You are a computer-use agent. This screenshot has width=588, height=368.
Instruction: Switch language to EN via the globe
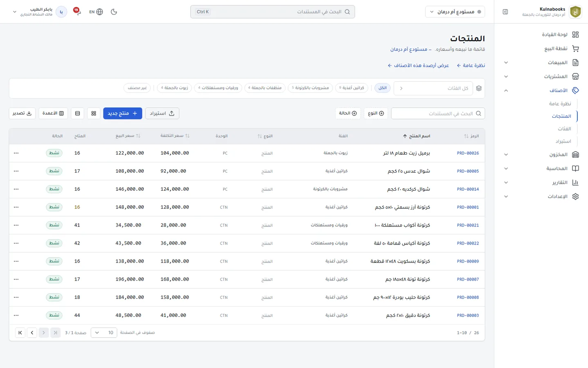coord(96,12)
